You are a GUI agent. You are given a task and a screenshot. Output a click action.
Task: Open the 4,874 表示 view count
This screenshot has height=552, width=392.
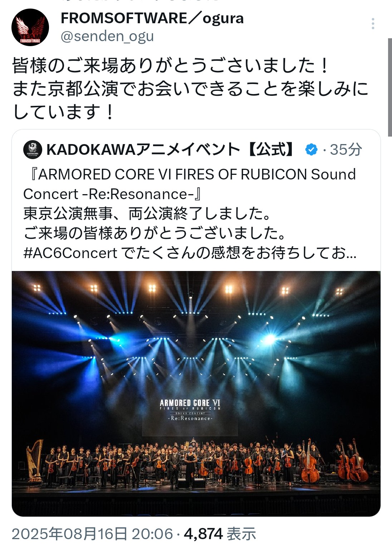tap(220, 534)
